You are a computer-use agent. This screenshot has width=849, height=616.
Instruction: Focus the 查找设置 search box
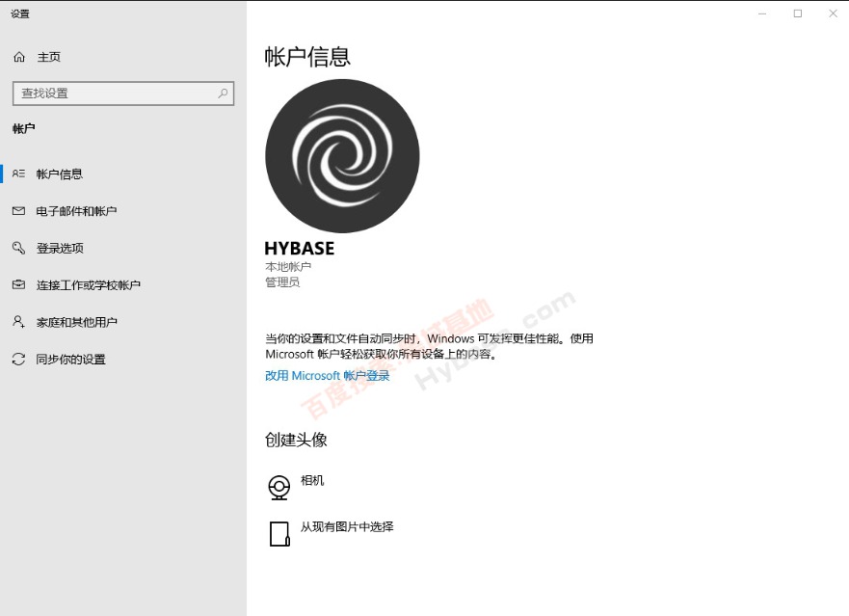[x=123, y=94]
